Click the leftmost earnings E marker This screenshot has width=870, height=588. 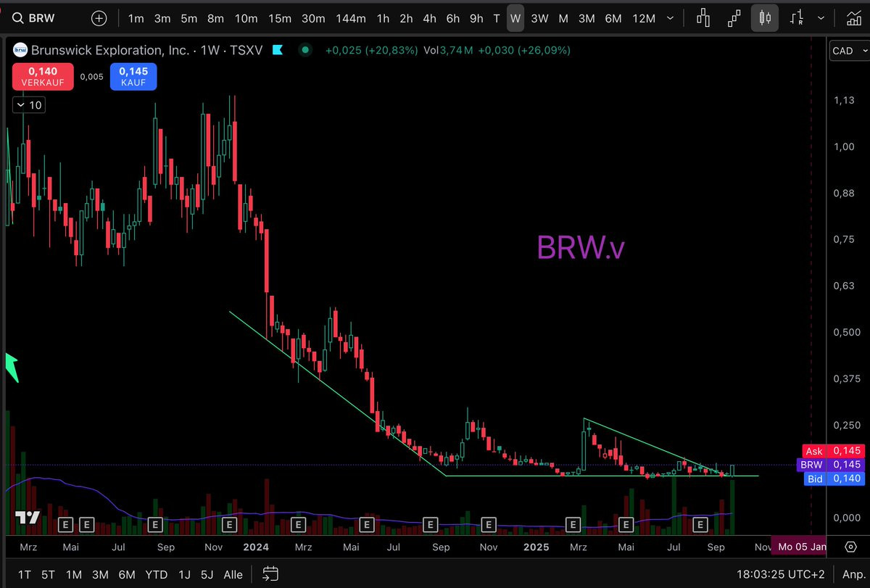pos(65,523)
